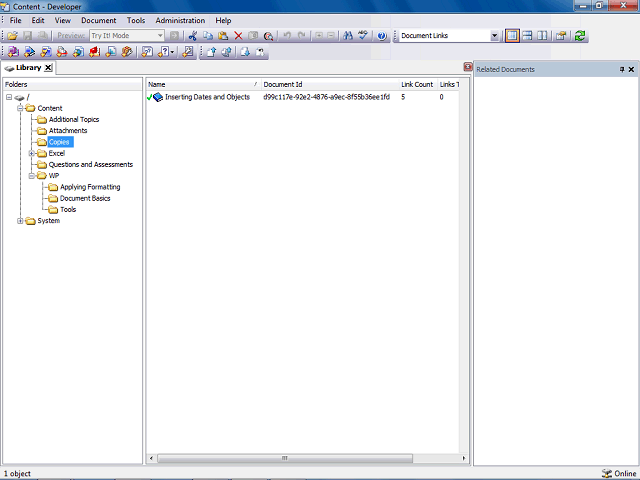
Task: Select the Attachments folder
Action: tap(68, 131)
